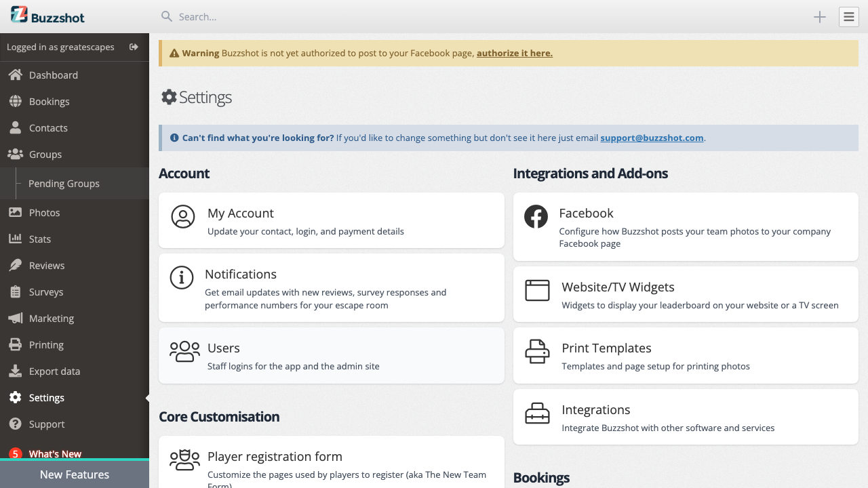Switch to Pending Groups

coord(64,183)
